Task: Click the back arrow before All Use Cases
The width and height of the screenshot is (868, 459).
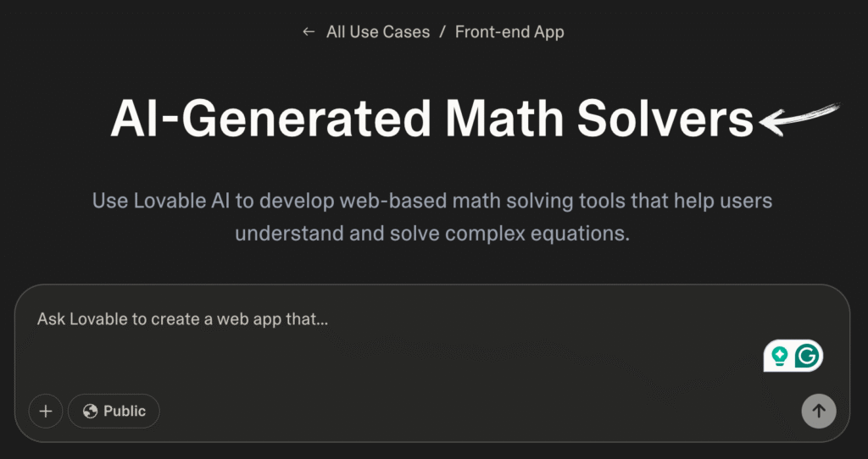Action: (309, 32)
